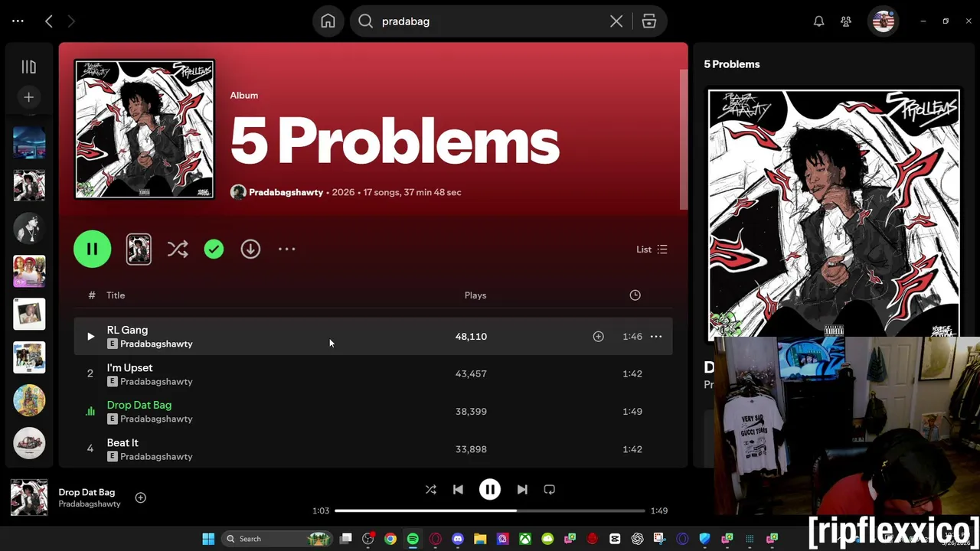Viewport: 980px width, 551px height.
Task: Open Pradabagshawty link under RL Gang
Action: click(156, 344)
